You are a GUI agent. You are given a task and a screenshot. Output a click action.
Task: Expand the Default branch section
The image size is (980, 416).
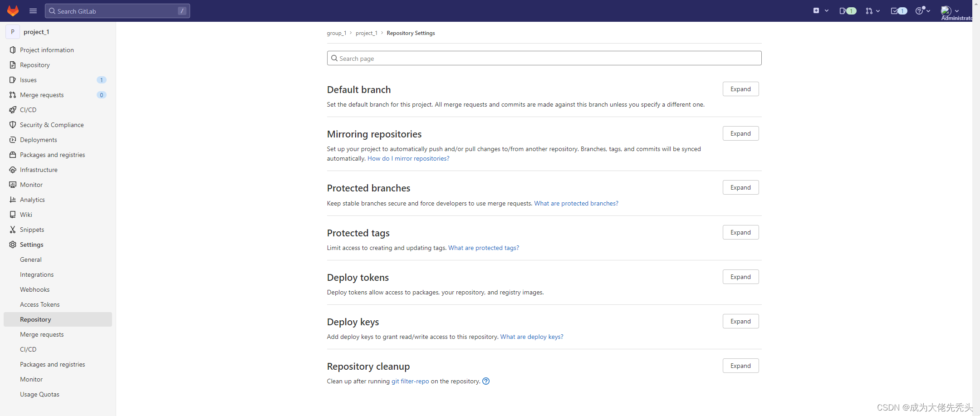pos(740,89)
